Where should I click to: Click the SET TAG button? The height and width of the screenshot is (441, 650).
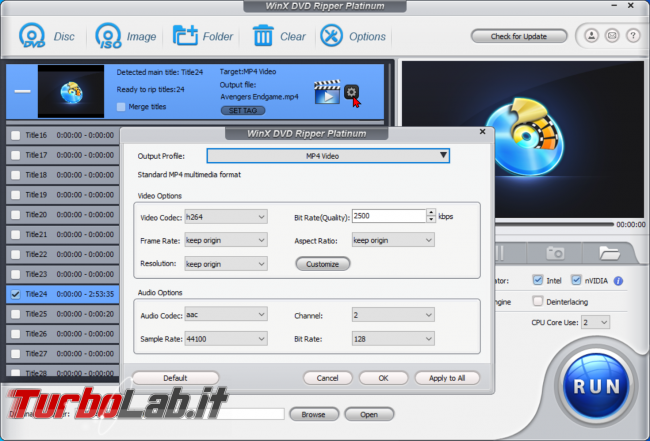click(x=243, y=111)
